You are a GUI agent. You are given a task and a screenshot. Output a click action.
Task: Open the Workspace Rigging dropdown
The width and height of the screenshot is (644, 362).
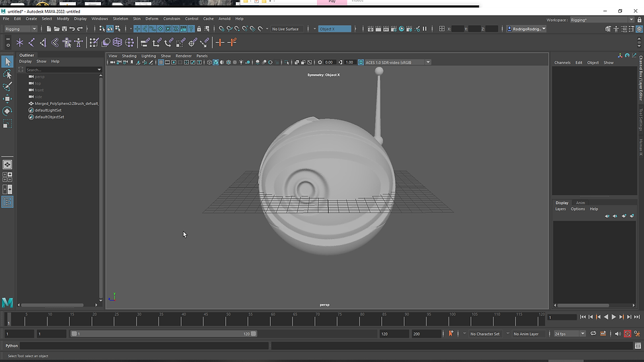pos(602,20)
